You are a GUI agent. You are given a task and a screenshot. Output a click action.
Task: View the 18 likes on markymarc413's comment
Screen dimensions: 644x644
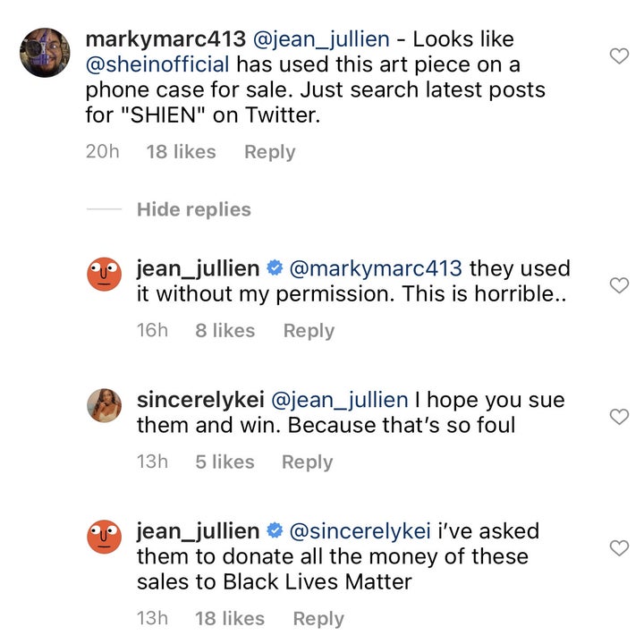coord(182,152)
